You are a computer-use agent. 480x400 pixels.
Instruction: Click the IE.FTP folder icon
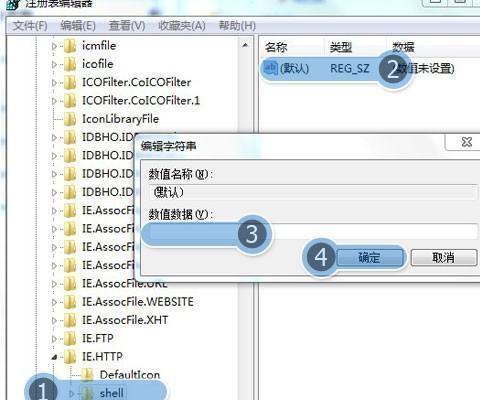70,339
